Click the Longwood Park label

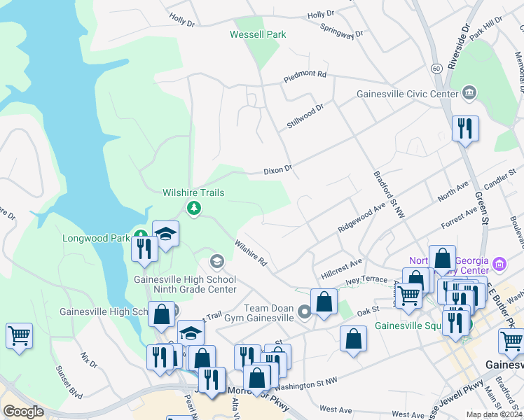click(96, 238)
